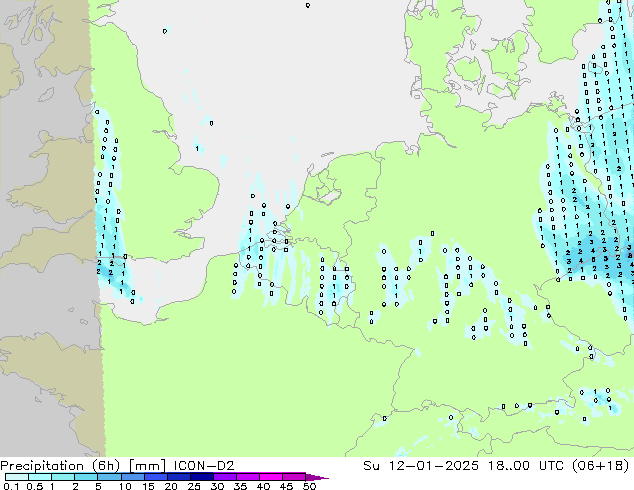This screenshot has height=490, width=634.
Task: Click the 15–20 mm legend swatch
Action: pyautogui.click(x=155, y=477)
